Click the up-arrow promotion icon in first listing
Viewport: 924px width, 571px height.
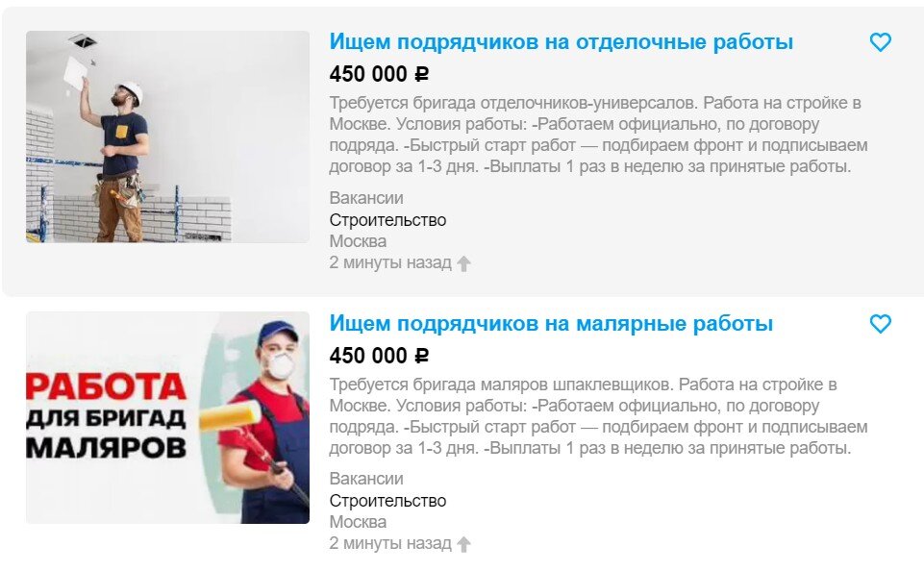pos(463,263)
